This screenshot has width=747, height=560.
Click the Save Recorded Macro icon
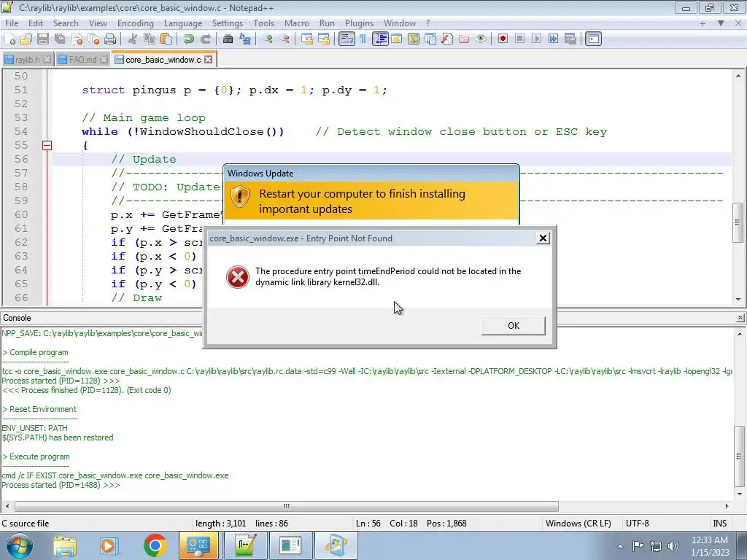tap(570, 39)
